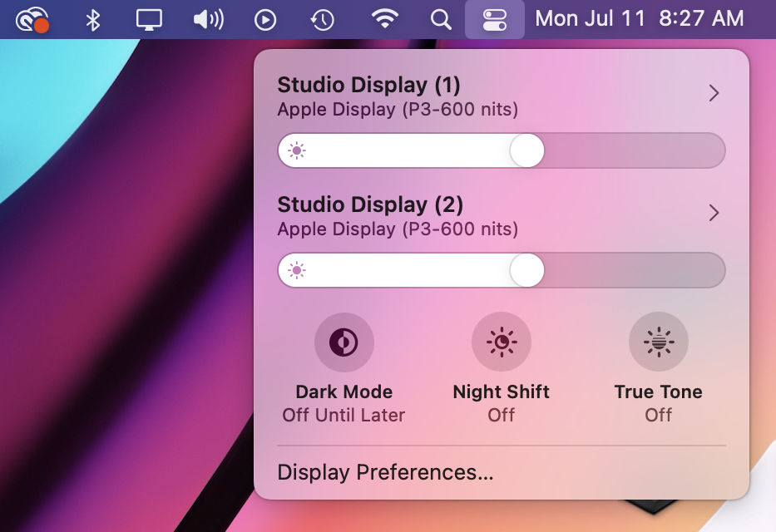Toggle True Tone button
This screenshot has width=776, height=532.
(659, 342)
